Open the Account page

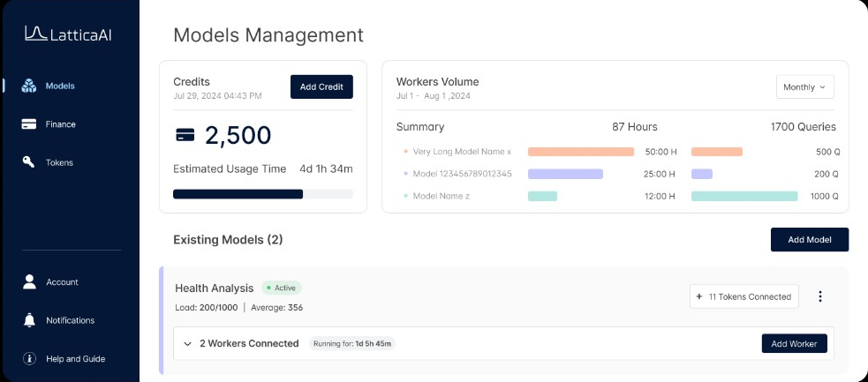point(62,282)
